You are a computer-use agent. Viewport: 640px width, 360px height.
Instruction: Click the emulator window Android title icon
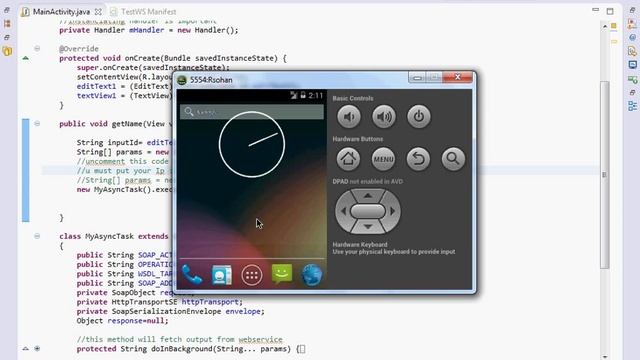[182, 80]
